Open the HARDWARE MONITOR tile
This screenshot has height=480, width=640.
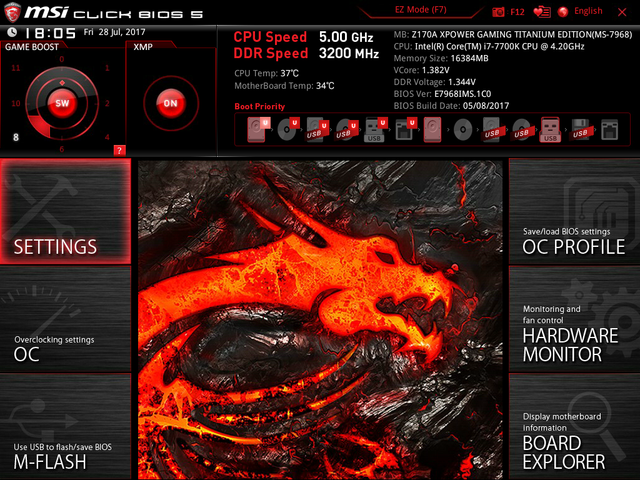[575, 319]
